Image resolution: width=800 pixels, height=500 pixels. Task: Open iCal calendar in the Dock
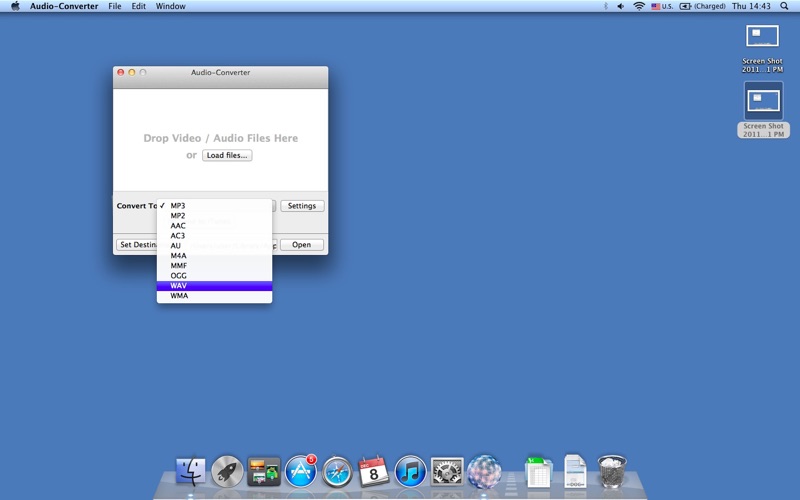coord(373,471)
